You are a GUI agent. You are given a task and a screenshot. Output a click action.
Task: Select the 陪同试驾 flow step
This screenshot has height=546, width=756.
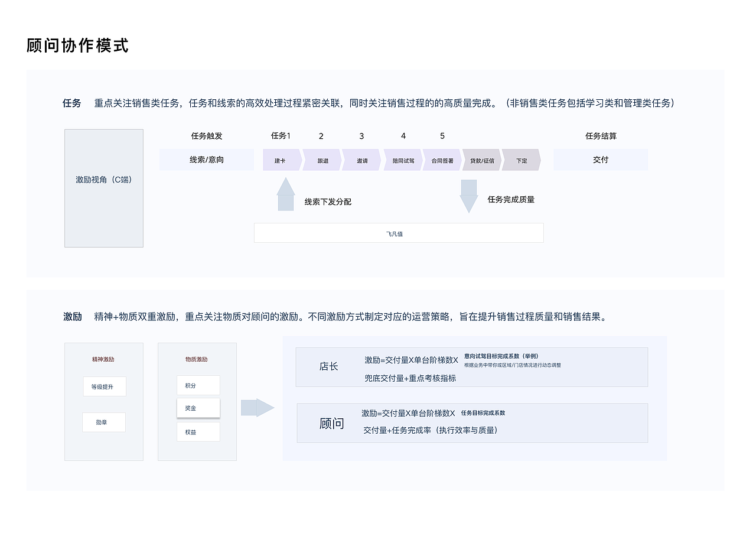pos(402,160)
